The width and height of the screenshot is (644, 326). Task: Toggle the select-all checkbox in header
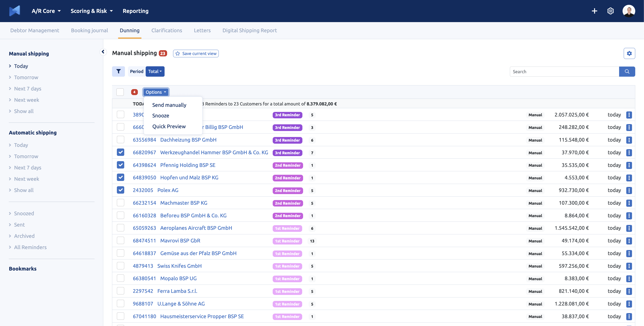point(120,92)
